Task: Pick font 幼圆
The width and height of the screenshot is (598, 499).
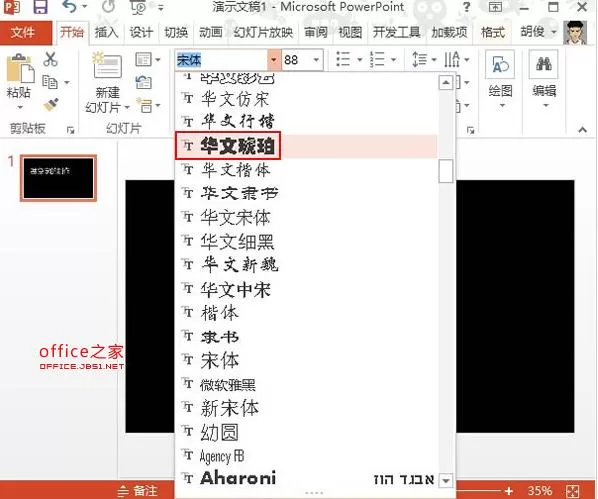Action: pos(306,432)
